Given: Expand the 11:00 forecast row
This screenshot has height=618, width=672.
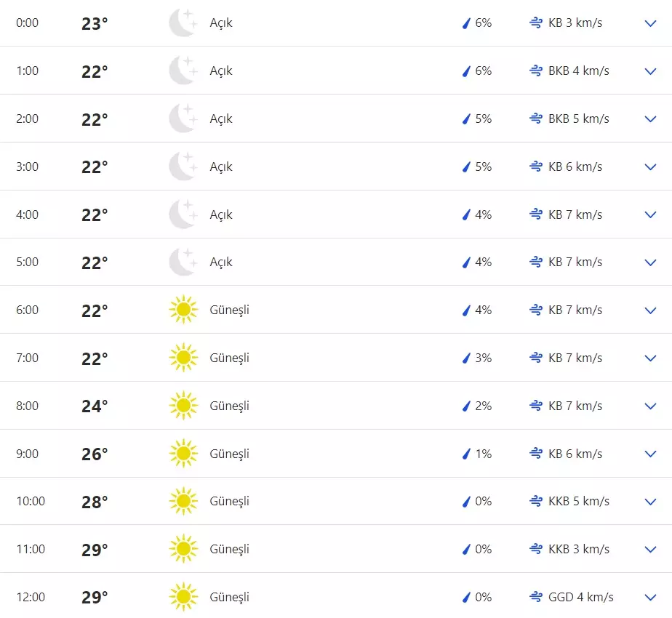Looking at the screenshot, I should [650, 549].
